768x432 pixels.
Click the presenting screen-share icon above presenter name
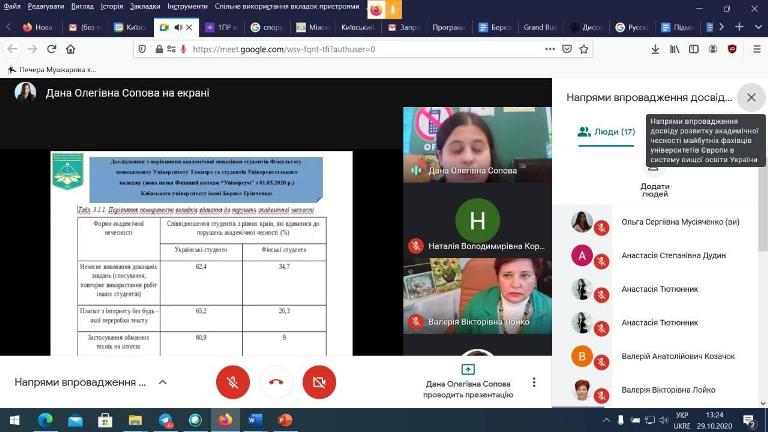coord(468,369)
